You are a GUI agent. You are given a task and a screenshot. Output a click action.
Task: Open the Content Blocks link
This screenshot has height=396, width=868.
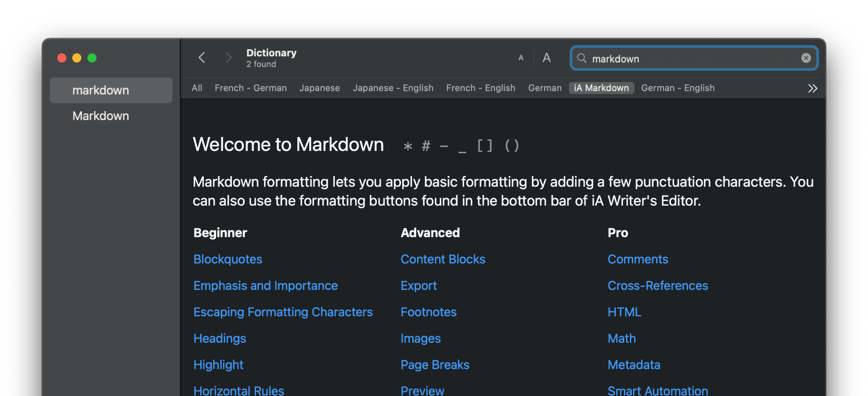(x=443, y=259)
